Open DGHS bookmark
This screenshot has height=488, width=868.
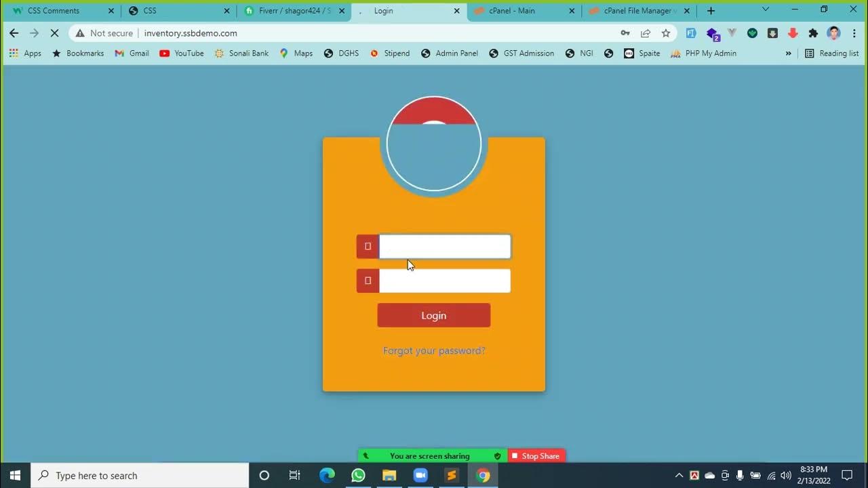click(x=341, y=54)
